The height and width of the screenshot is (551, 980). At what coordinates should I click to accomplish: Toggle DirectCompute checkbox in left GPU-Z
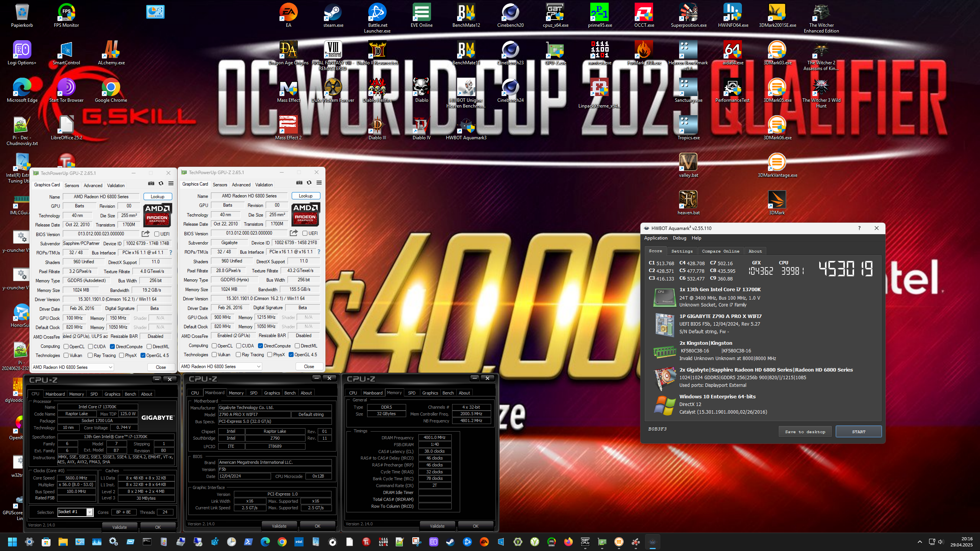113,347
